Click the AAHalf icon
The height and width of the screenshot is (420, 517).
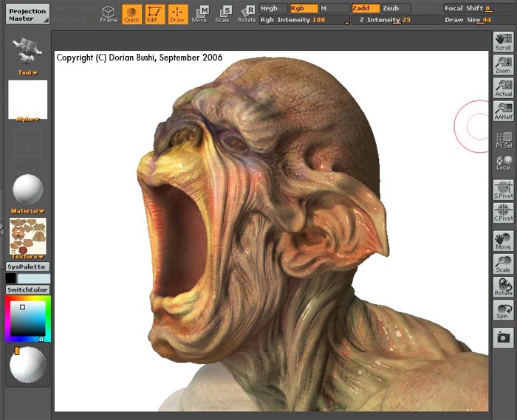click(x=503, y=111)
